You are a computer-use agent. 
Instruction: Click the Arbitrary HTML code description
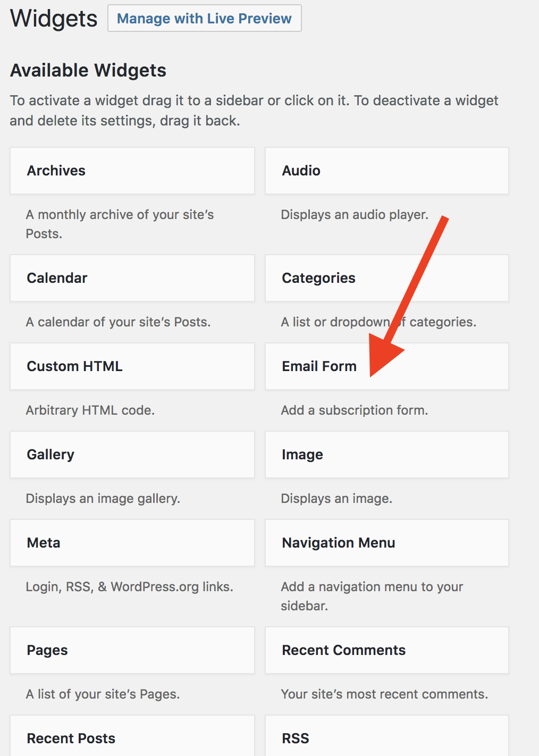[90, 410]
